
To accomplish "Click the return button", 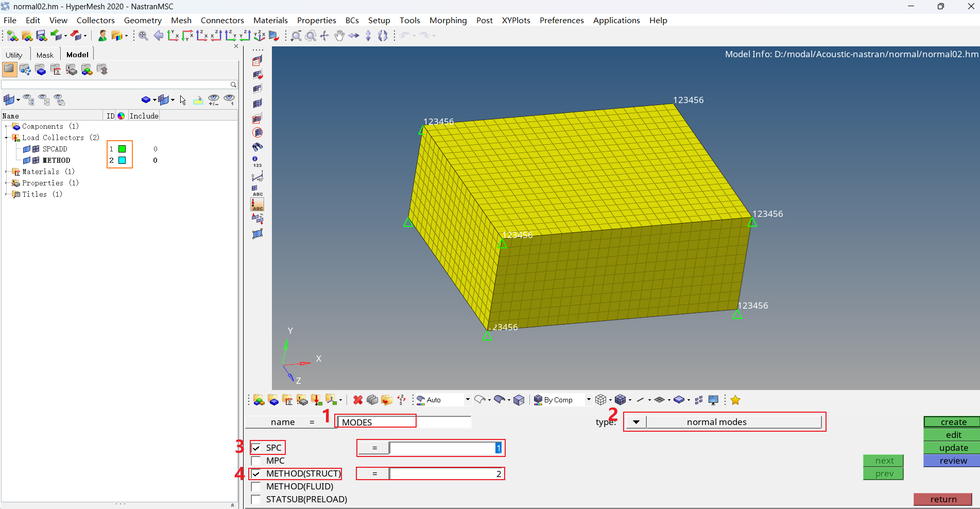I will [942, 499].
